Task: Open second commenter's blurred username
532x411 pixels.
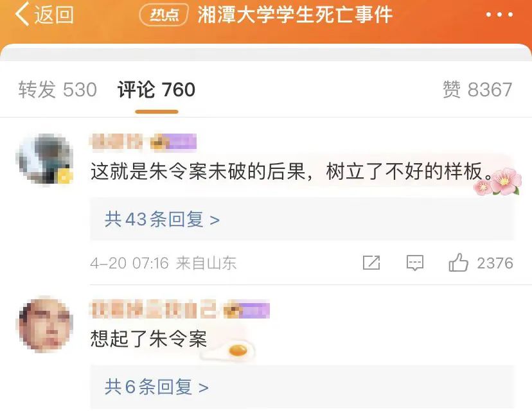Action: [x=154, y=310]
